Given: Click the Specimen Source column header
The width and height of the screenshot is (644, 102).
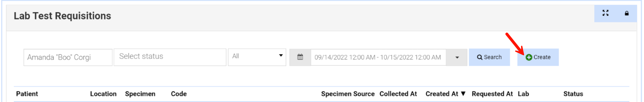Looking at the screenshot, I should 347,94.
